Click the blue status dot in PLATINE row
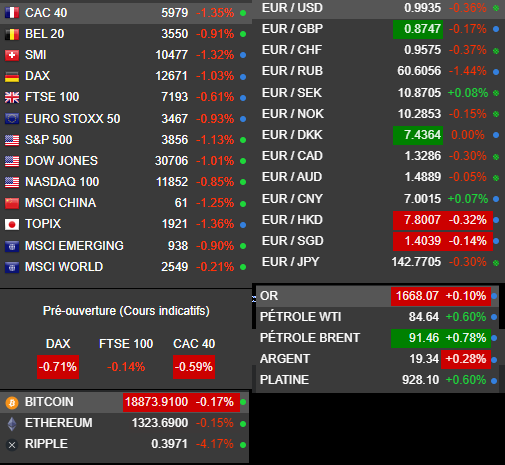505x465 pixels. 494,380
